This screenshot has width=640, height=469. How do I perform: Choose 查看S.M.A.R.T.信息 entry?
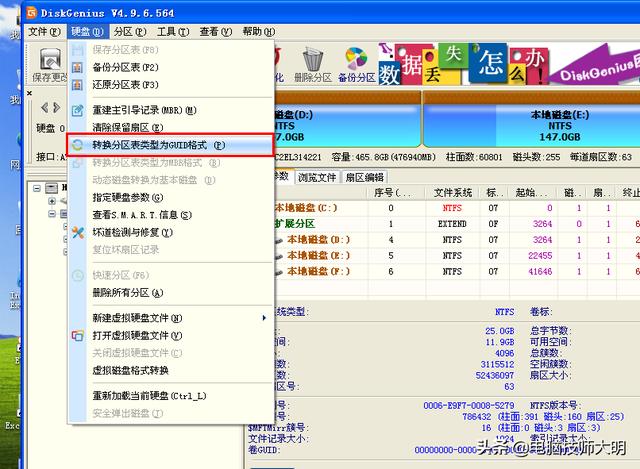point(171,215)
